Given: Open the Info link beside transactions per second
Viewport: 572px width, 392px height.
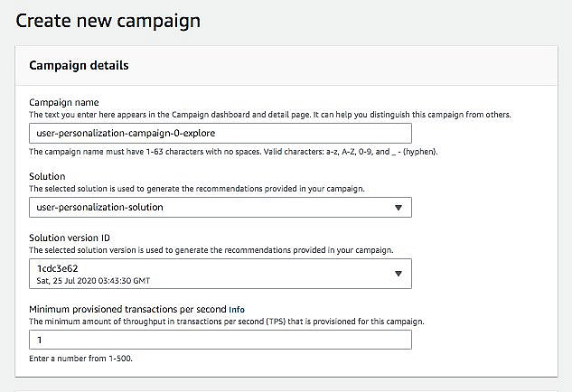Looking at the screenshot, I should (237, 310).
